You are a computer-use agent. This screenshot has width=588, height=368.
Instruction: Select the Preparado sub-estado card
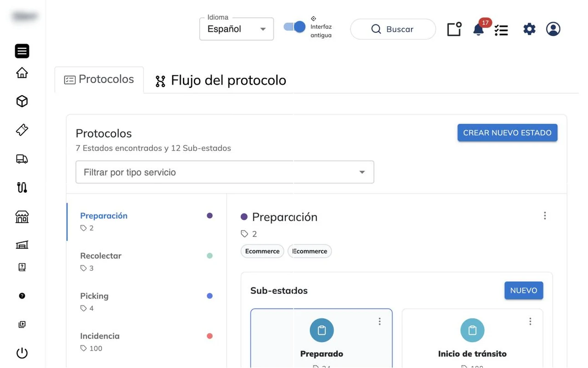(322, 338)
